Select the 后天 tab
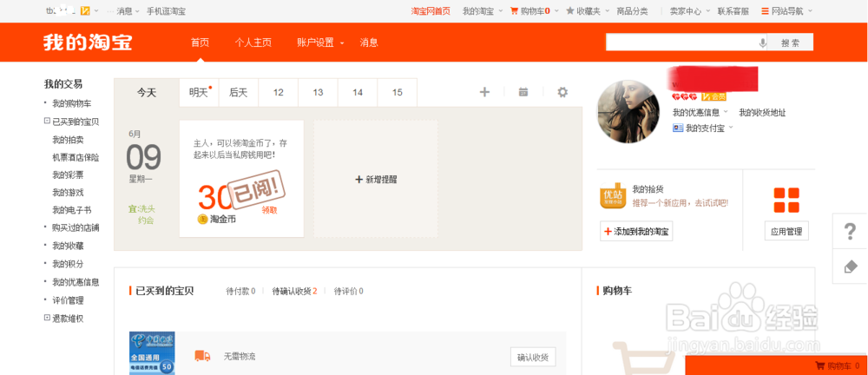Screen dimensions: 868x375 tap(238, 93)
